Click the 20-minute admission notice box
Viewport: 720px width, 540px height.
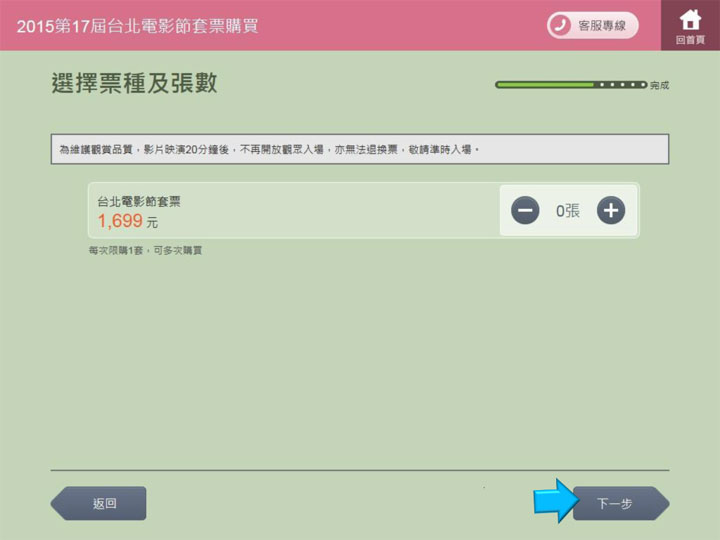(x=360, y=149)
